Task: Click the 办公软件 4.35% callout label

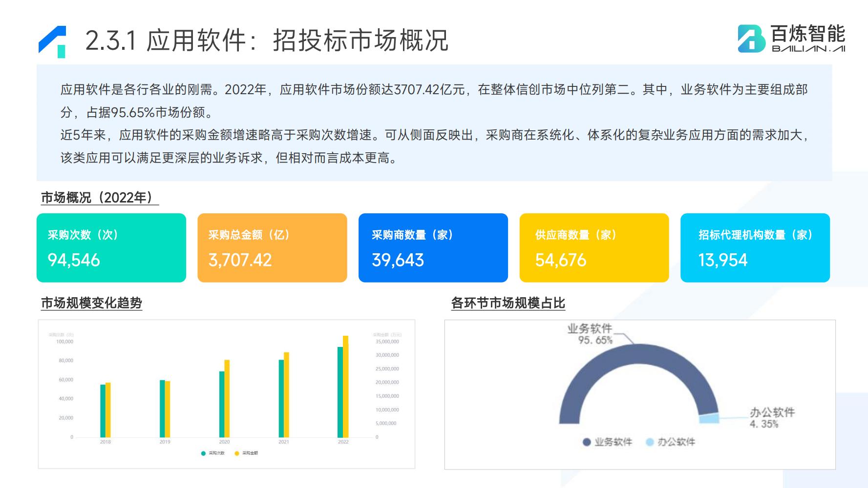Action: click(772, 418)
